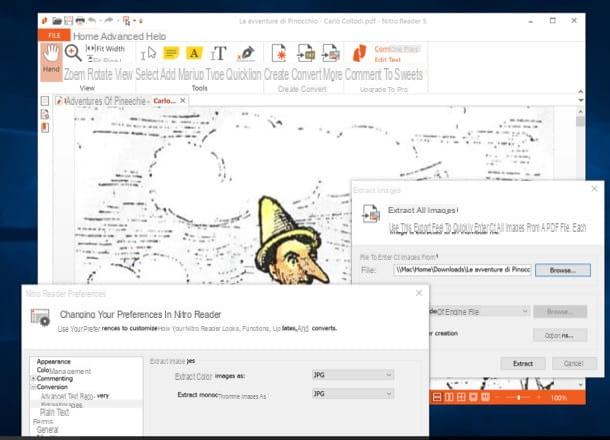Select the Hand tool in the ribbon
610x440 pixels.
(x=51, y=61)
